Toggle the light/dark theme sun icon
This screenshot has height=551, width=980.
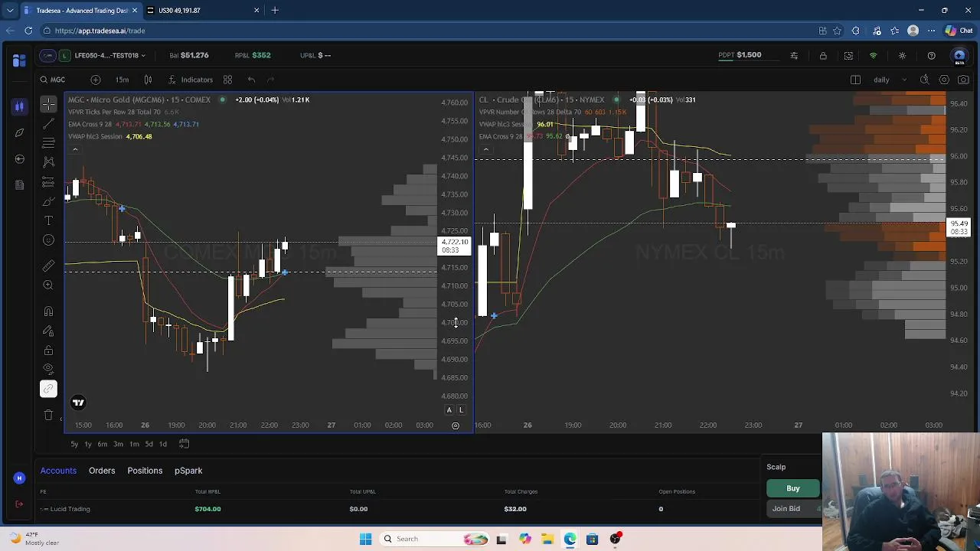pos(902,55)
